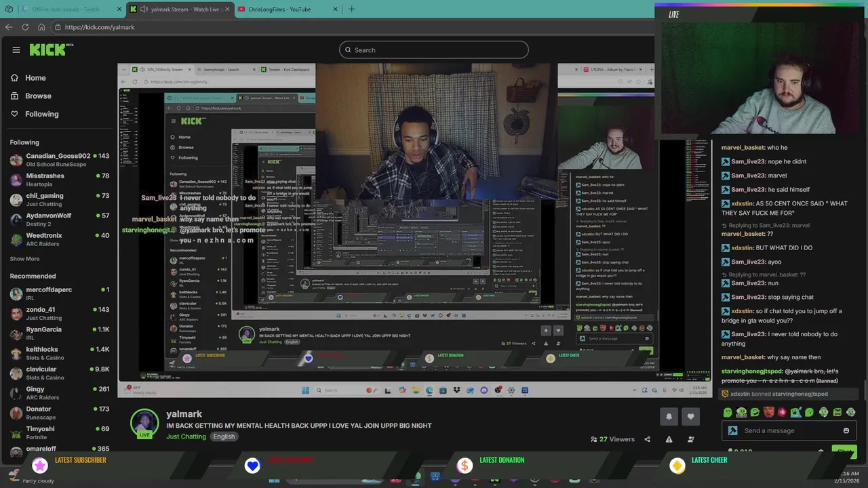Screen dimensions: 868x488
Task: Open the Timyoshi recommended channel
Action: tap(60, 432)
